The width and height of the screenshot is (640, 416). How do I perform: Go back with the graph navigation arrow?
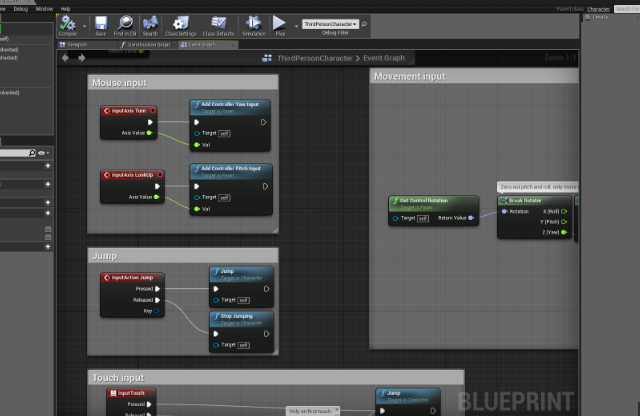(65, 58)
